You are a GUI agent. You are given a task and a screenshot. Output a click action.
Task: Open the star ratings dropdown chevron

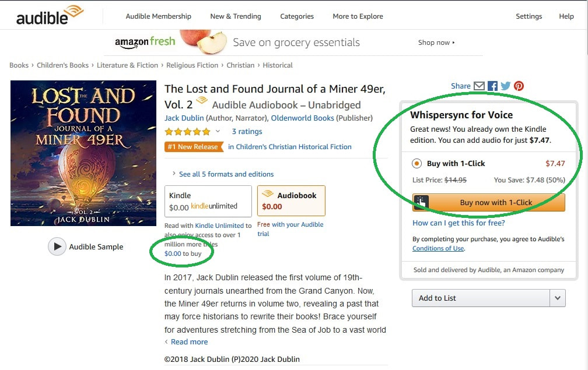pyautogui.click(x=218, y=131)
